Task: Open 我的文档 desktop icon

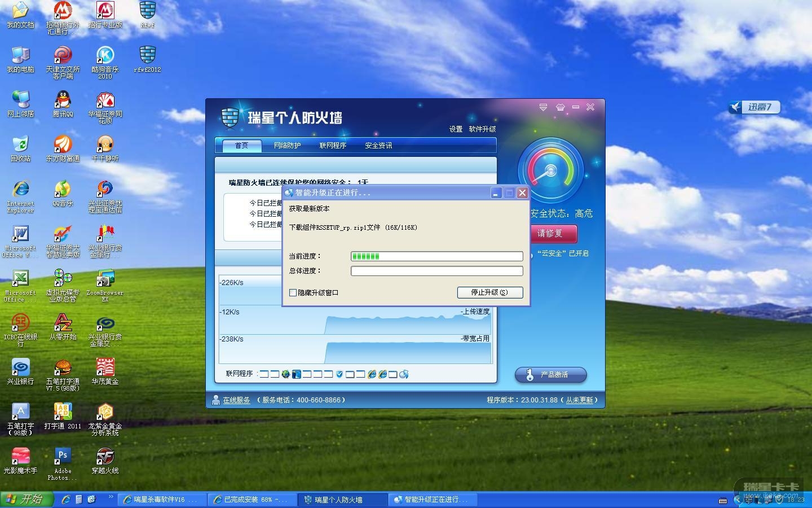Action: [x=20, y=16]
